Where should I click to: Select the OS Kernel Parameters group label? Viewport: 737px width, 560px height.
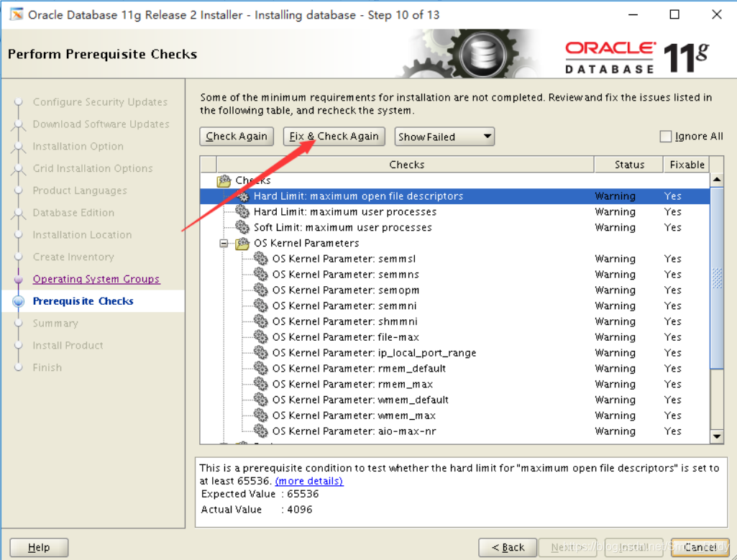(x=306, y=244)
